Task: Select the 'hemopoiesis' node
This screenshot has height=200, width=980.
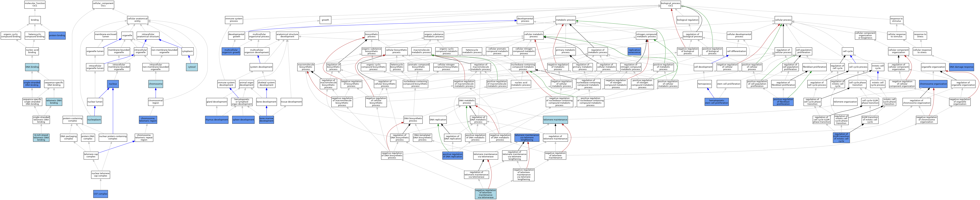Action: pyautogui.click(x=704, y=84)
